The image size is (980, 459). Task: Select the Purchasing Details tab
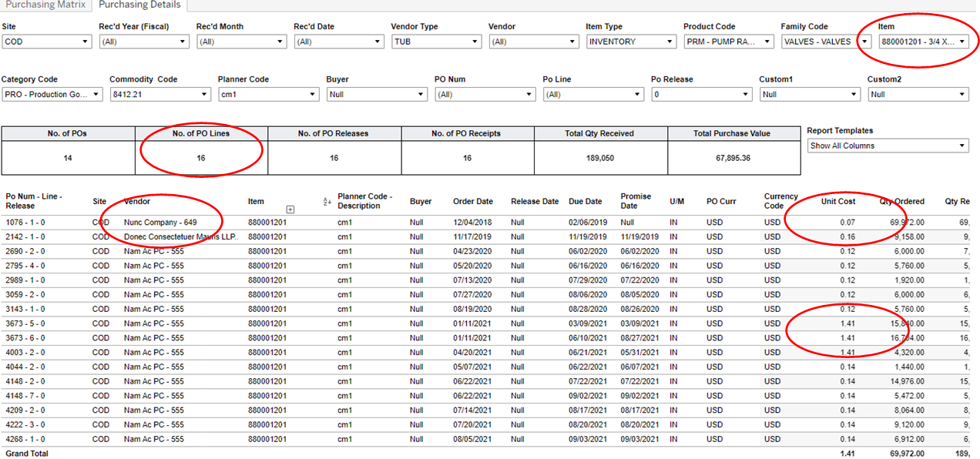pyautogui.click(x=139, y=5)
